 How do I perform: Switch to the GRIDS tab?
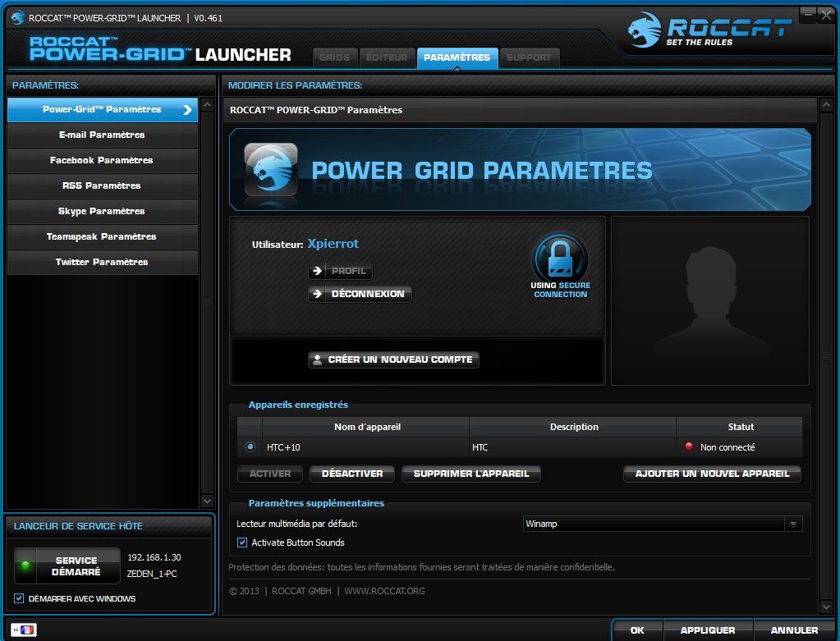coord(335,57)
